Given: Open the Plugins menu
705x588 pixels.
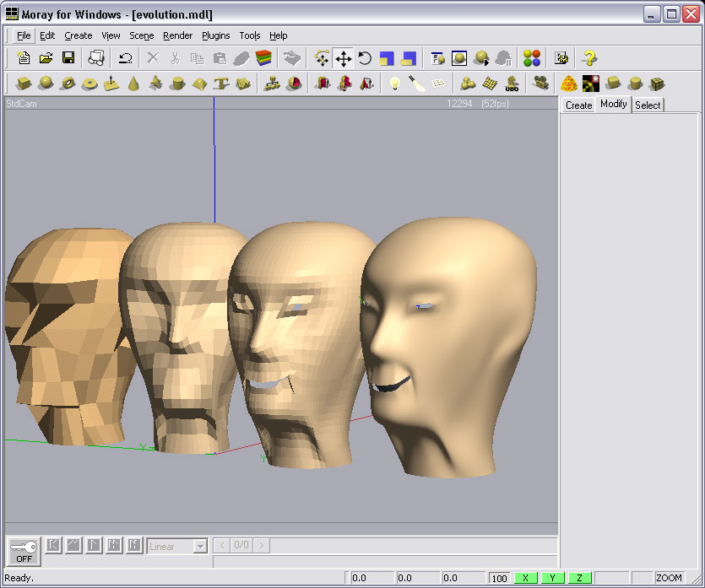Looking at the screenshot, I should [x=215, y=35].
